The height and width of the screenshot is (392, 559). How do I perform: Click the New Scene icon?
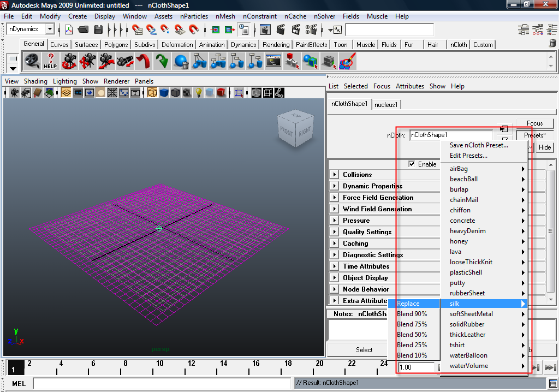[68, 29]
